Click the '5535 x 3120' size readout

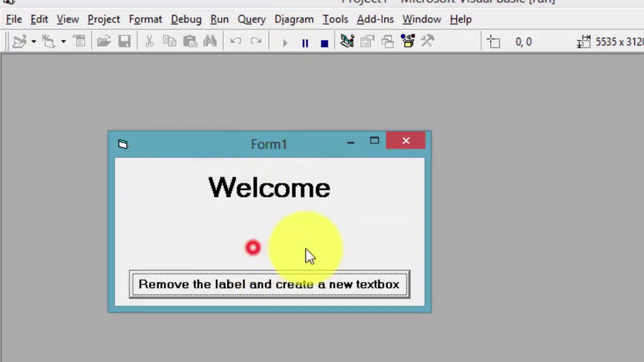click(x=619, y=42)
